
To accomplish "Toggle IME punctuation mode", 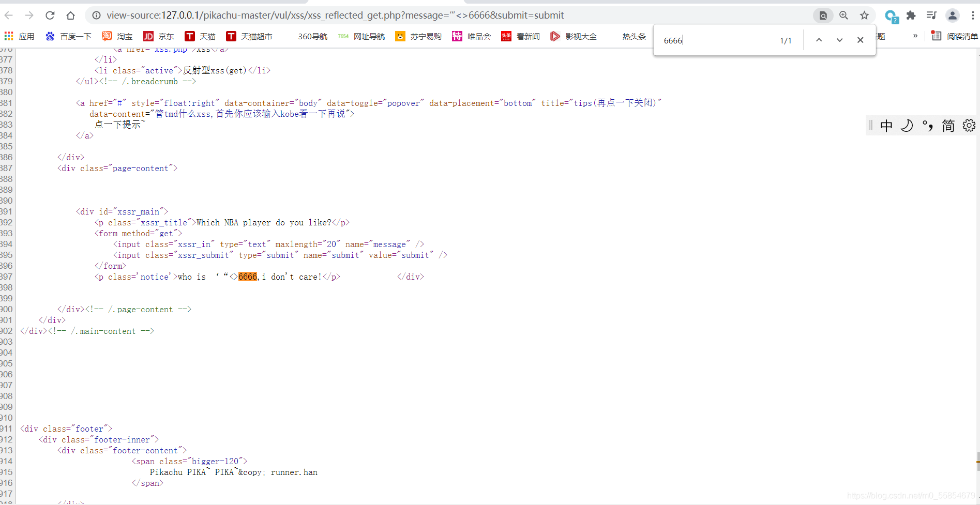I will pyautogui.click(x=928, y=126).
